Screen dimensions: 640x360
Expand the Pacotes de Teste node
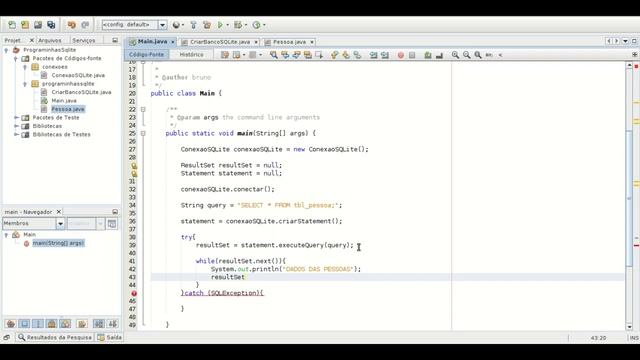coord(16,118)
